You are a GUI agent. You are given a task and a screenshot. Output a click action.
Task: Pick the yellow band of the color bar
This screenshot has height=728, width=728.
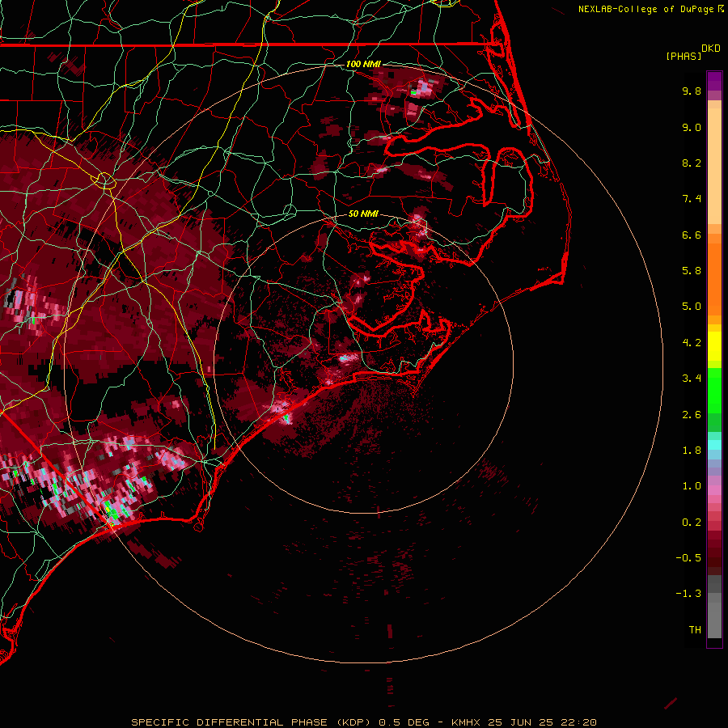(714, 346)
